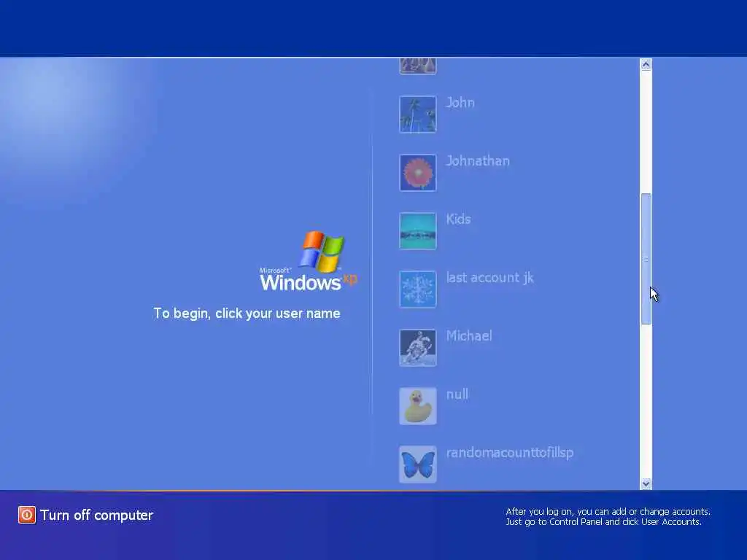Click John's palm tree account picture

(x=418, y=114)
